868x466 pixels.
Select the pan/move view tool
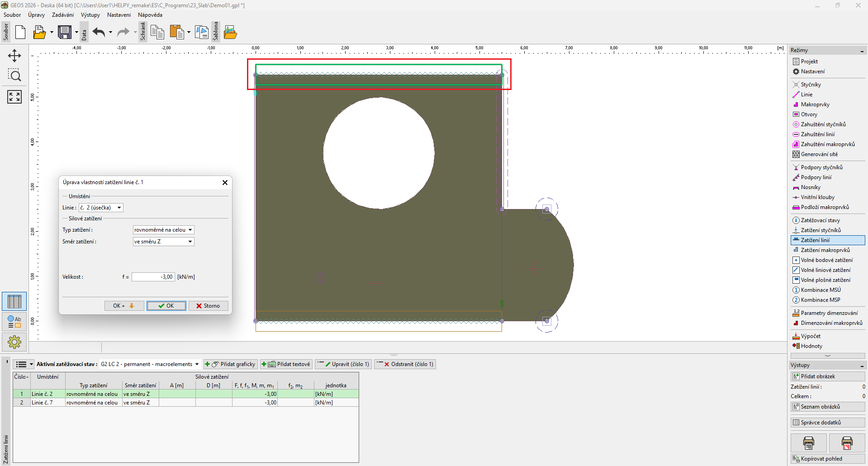click(14, 56)
